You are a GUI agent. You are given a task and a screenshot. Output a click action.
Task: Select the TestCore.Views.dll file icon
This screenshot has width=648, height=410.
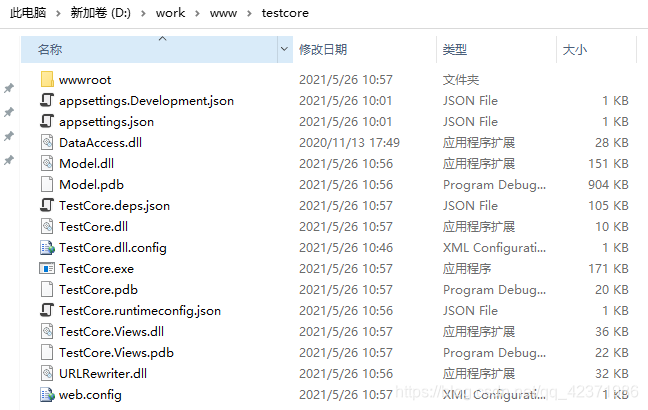pos(47,331)
